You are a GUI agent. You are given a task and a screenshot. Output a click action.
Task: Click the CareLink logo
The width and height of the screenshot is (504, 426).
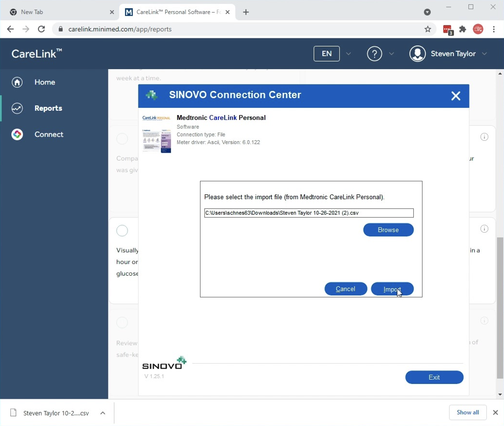[37, 53]
